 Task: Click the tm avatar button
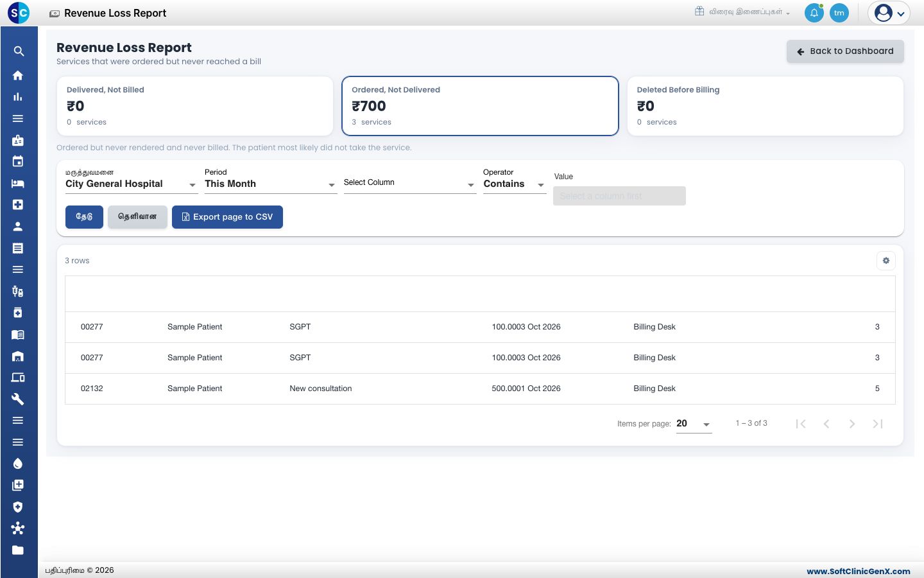click(839, 13)
